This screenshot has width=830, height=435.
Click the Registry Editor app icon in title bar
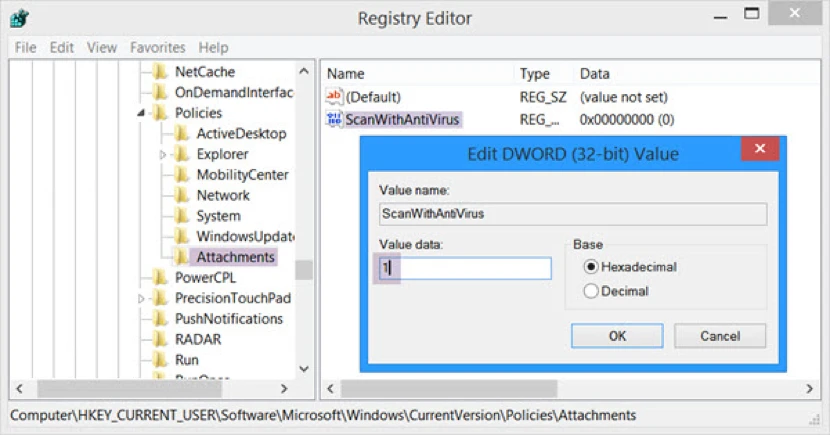(20, 19)
